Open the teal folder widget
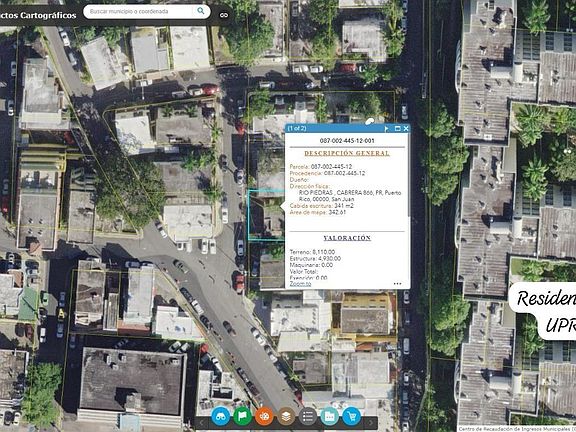Image resolution: width=576 pixels, height=432 pixels. (x=330, y=417)
